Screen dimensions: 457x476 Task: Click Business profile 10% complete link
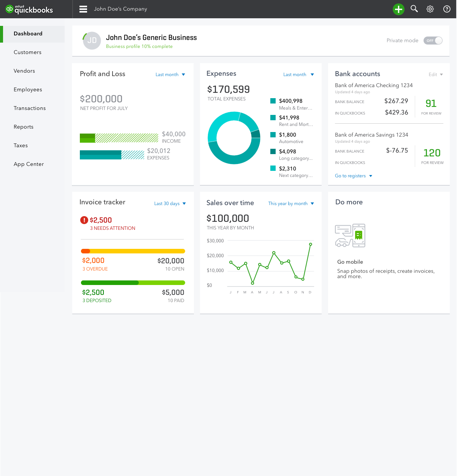point(139,46)
